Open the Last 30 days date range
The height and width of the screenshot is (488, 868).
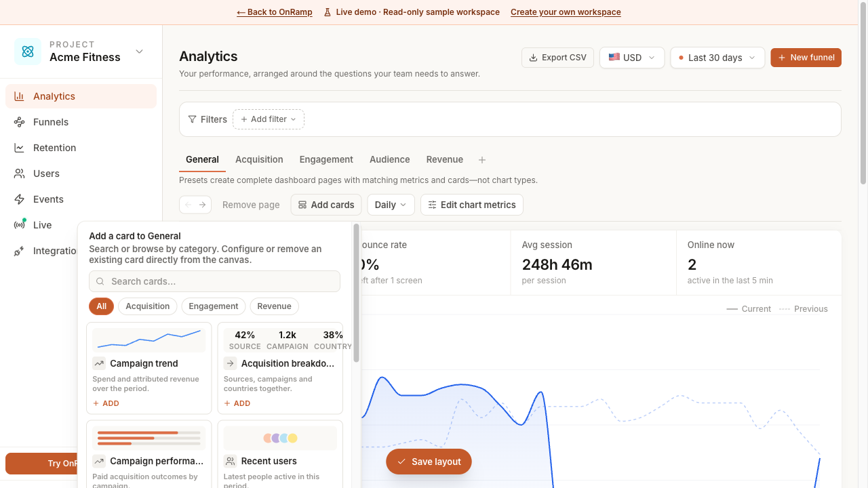[x=717, y=58]
